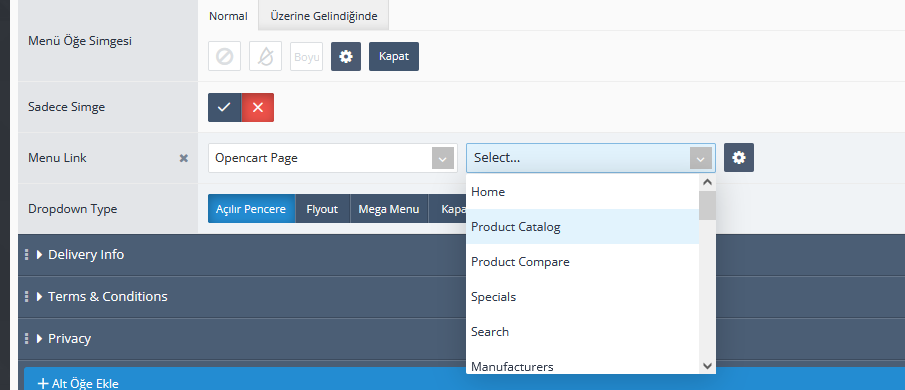Click dropdown list scrollbar down arrow
The height and width of the screenshot is (390, 905).
[708, 366]
